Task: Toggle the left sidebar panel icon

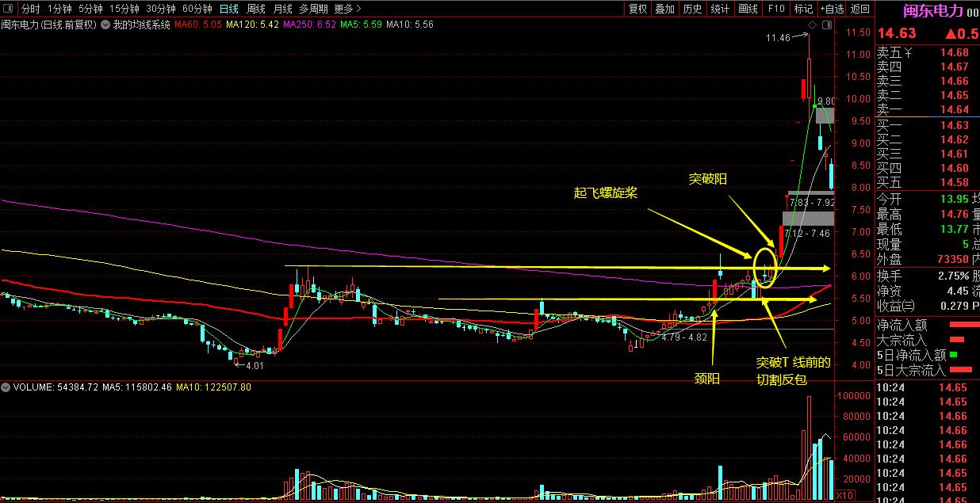Action: (x=9, y=10)
